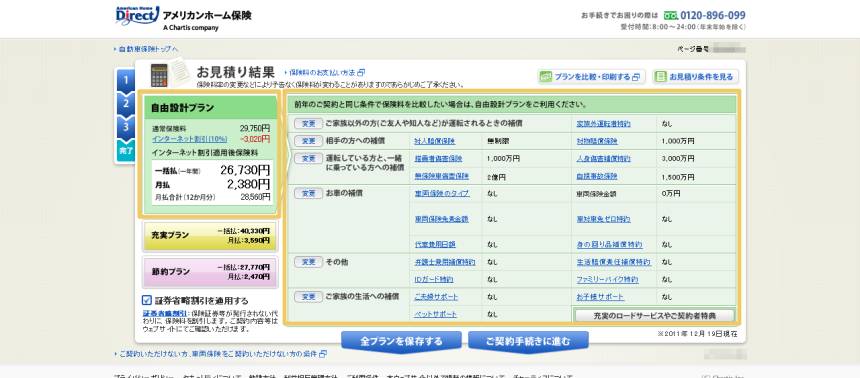Image resolution: width=860 pixels, height=378 pixels.
Task: Open the ファミリーバイク特約 link
Action: pos(607,280)
